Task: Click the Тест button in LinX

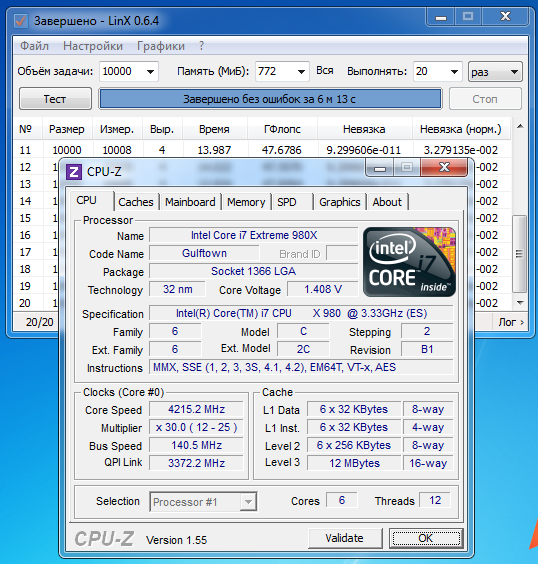Action: tap(55, 99)
